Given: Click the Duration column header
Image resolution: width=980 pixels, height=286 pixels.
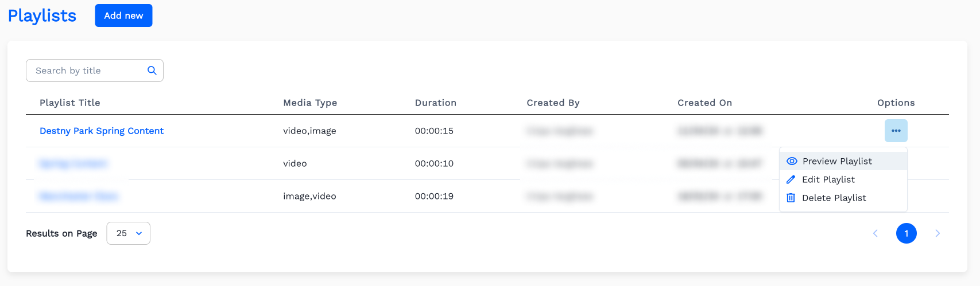Looking at the screenshot, I should point(436,103).
